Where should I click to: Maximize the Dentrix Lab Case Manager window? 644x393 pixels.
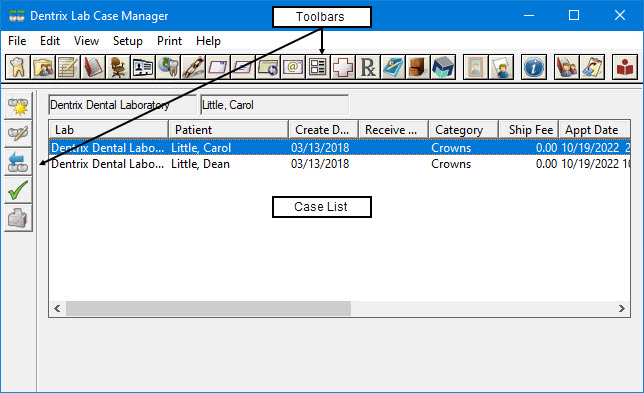pos(574,15)
